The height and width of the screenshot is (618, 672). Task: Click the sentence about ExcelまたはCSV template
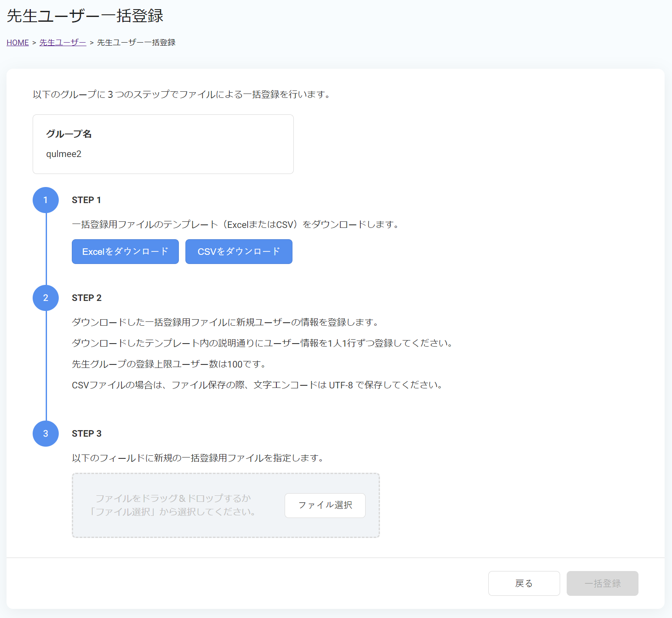(235, 224)
